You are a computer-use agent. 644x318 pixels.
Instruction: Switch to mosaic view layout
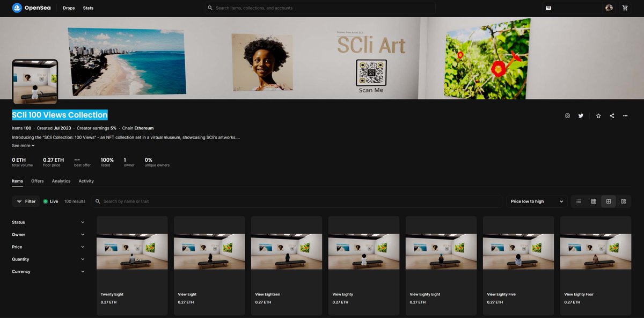click(624, 201)
